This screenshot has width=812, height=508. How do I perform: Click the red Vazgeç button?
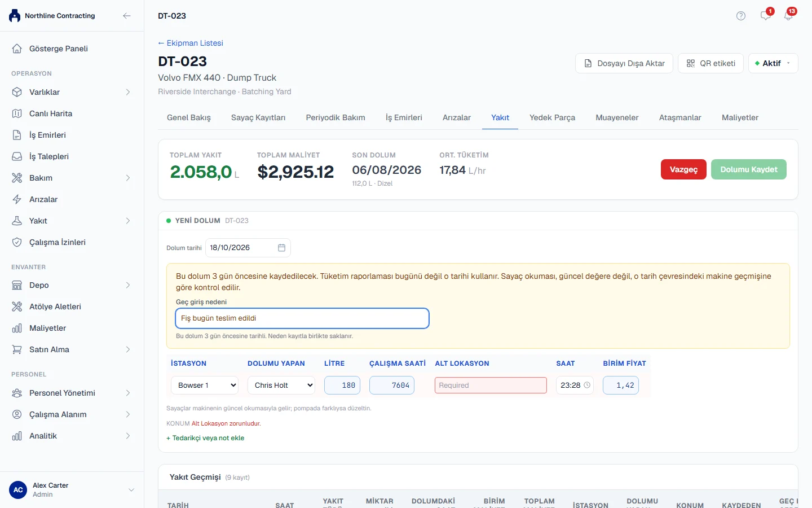tap(683, 169)
